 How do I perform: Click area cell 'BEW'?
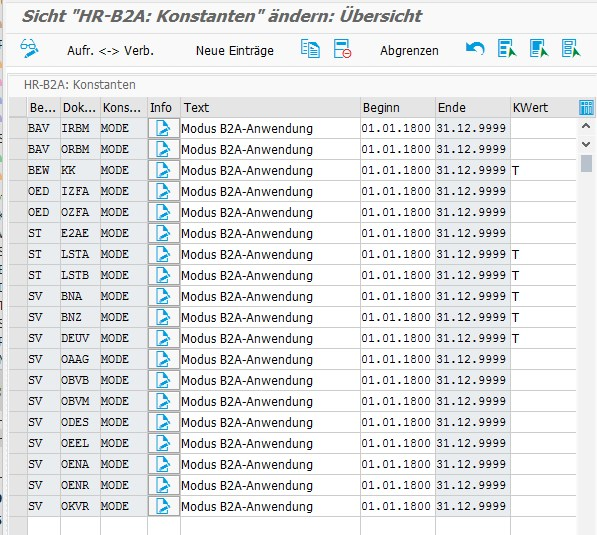click(43, 170)
